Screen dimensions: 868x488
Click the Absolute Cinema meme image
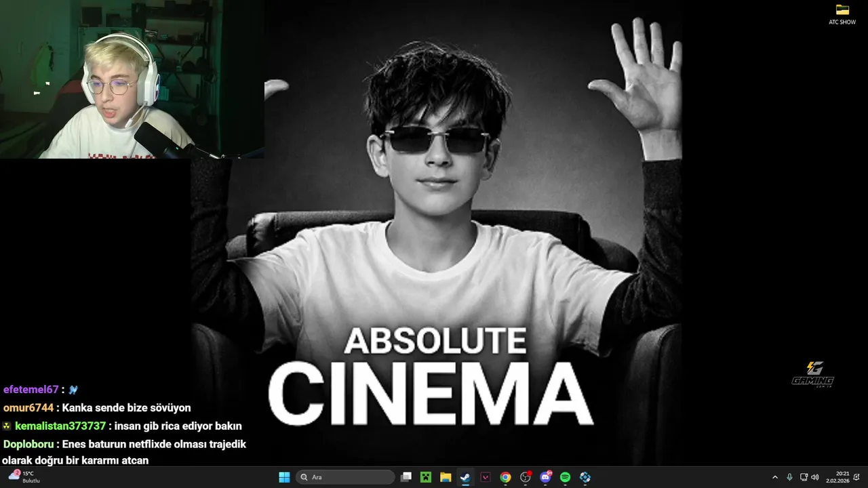coord(436,233)
